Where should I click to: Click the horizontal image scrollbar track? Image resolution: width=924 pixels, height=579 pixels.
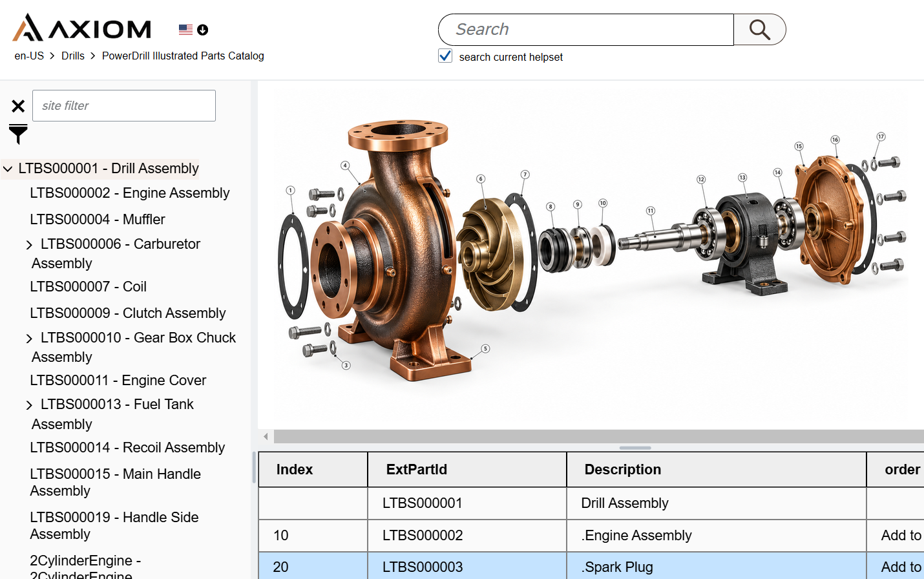(599, 437)
